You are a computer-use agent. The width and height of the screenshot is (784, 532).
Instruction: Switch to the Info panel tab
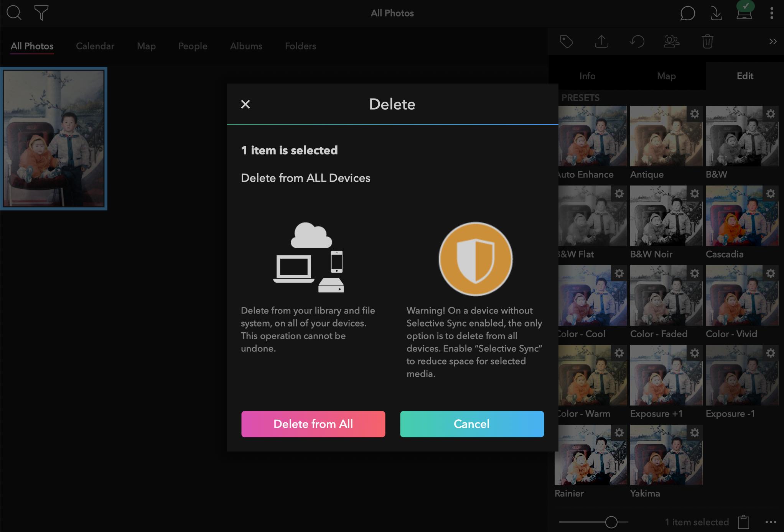click(x=587, y=76)
